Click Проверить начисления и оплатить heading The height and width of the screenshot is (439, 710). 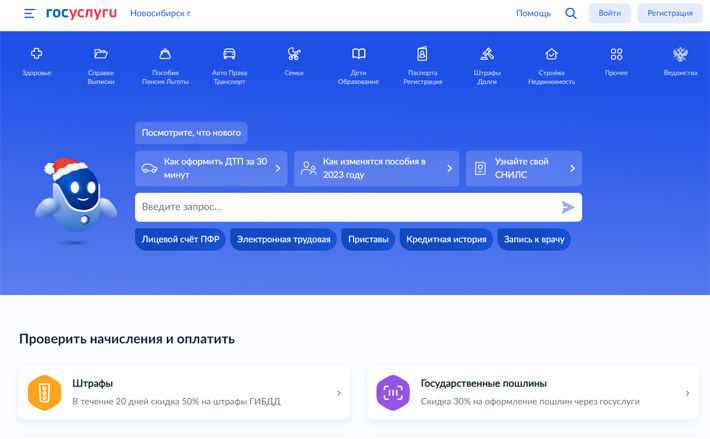127,339
